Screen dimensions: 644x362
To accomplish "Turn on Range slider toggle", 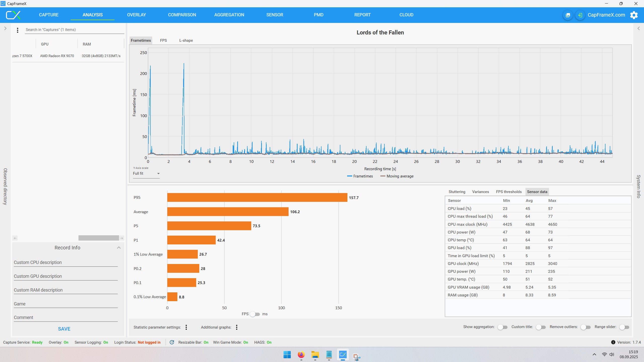I will [624, 327].
